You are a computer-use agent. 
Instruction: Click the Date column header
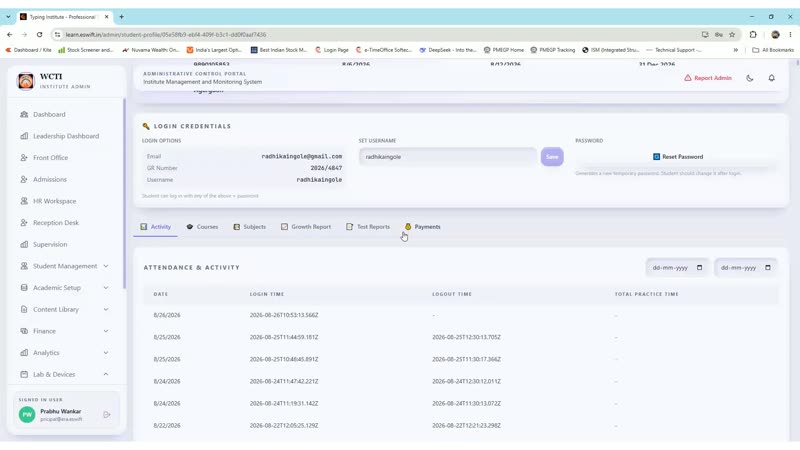161,294
